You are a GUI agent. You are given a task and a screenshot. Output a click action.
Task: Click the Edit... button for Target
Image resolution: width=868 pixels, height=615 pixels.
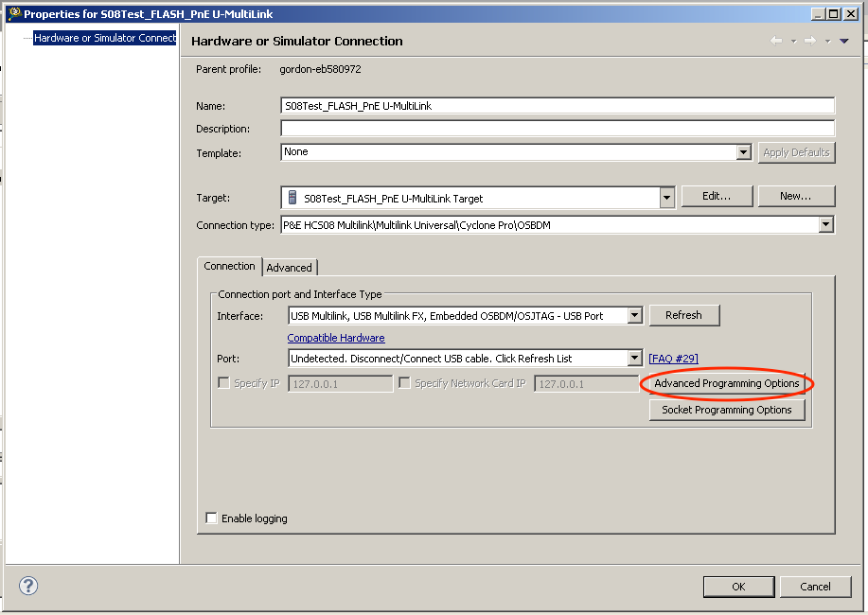pyautogui.click(x=717, y=196)
